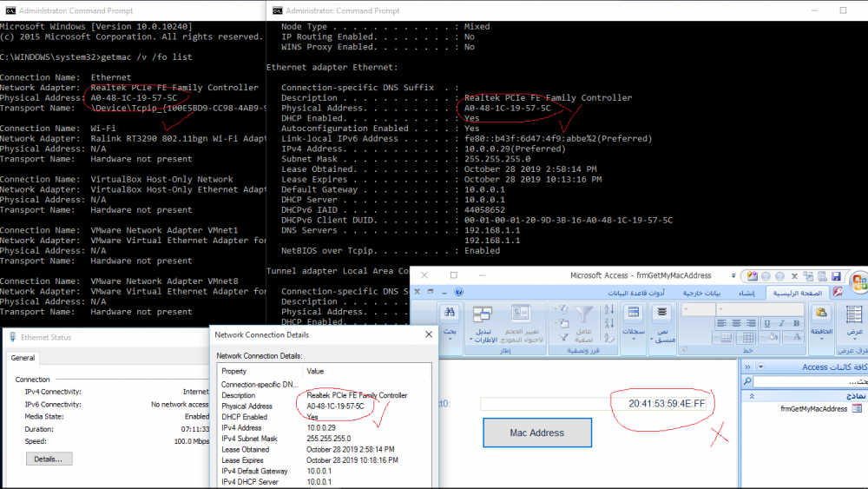The height and width of the screenshot is (489, 868).
Task: Click the Toggle Filter small funnel icon
Action: [x=563, y=337]
